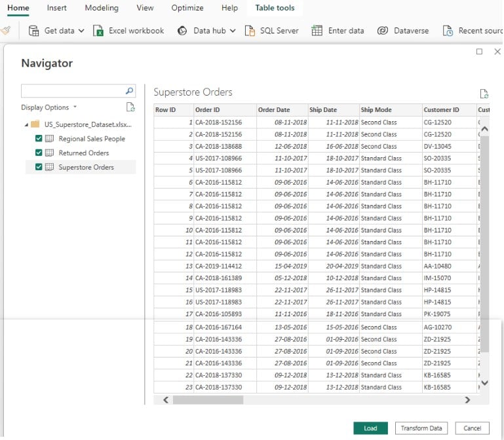This screenshot has width=504, height=440.
Task: Click the SQL Server icon
Action: [250, 31]
